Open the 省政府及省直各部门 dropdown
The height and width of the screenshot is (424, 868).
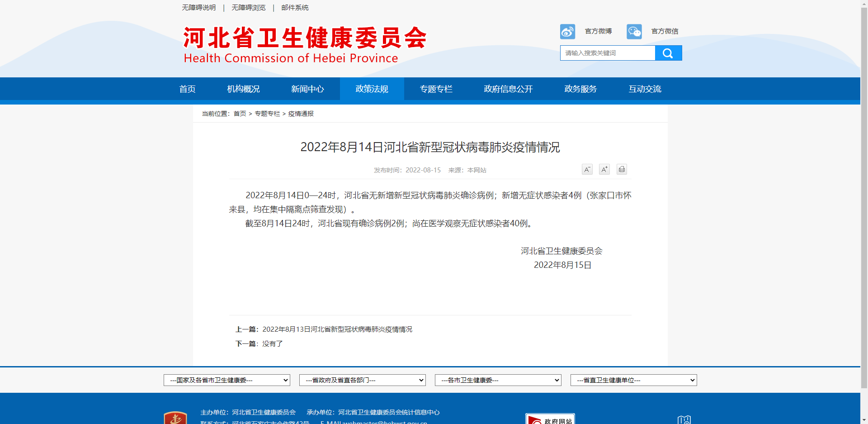pyautogui.click(x=362, y=380)
